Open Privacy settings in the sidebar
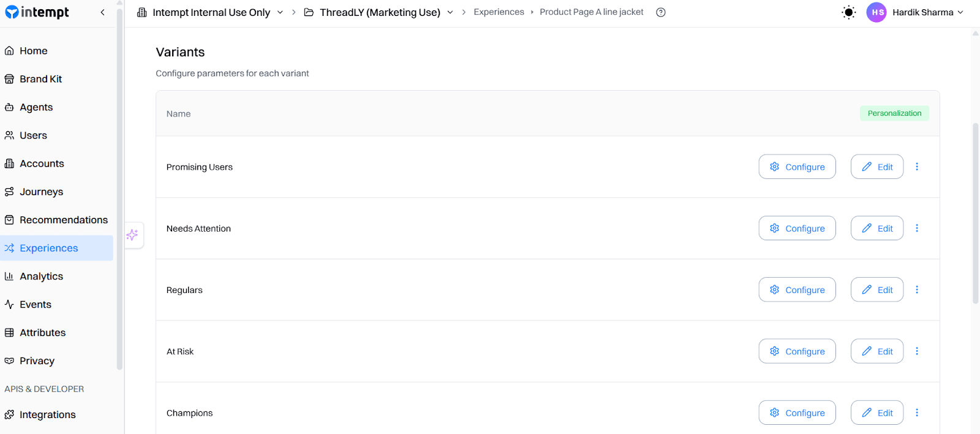Image resolution: width=980 pixels, height=434 pixels. [56, 361]
